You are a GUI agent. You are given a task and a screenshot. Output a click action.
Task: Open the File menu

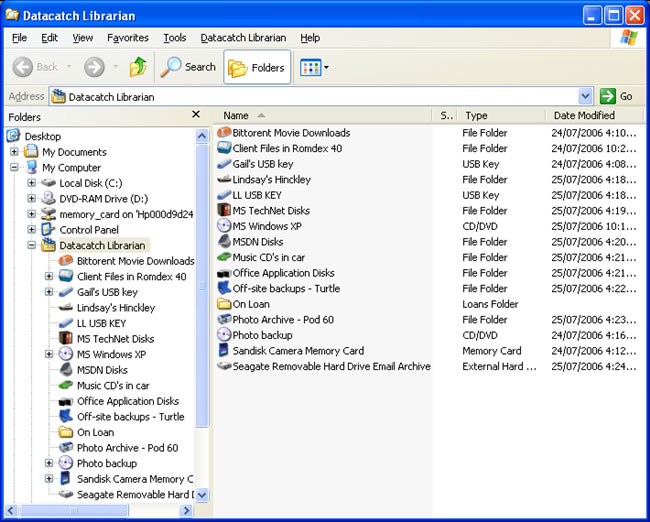coord(19,38)
